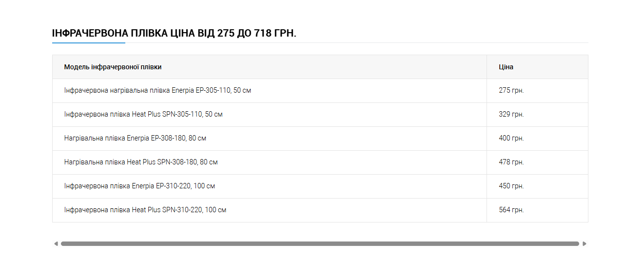Click the heading about price from 275 to 718

174,34
